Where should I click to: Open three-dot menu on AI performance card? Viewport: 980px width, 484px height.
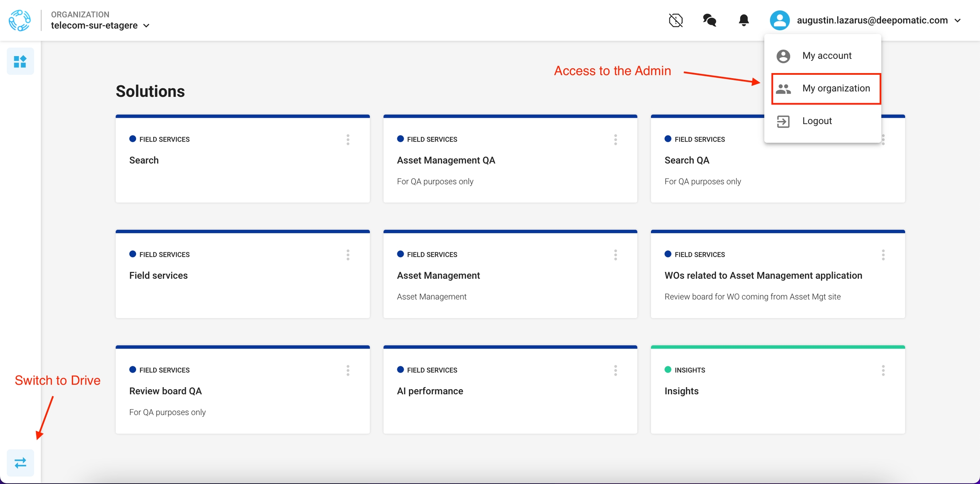tap(615, 371)
